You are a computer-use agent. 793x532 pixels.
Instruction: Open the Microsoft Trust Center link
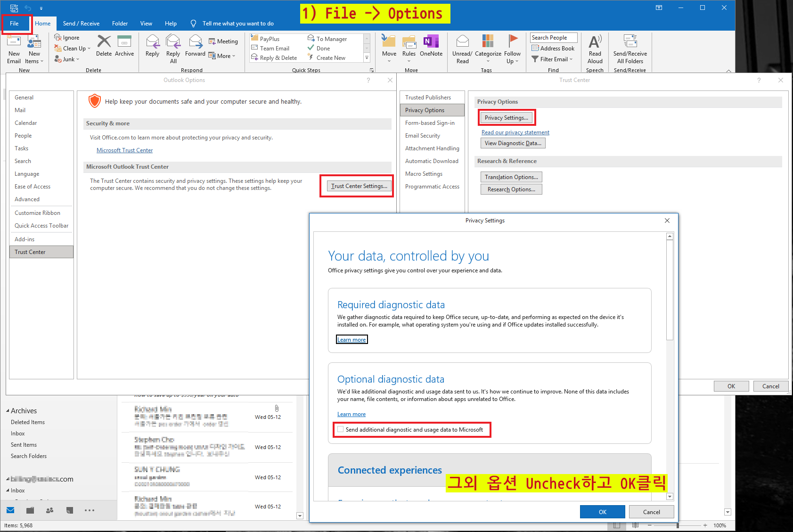125,150
